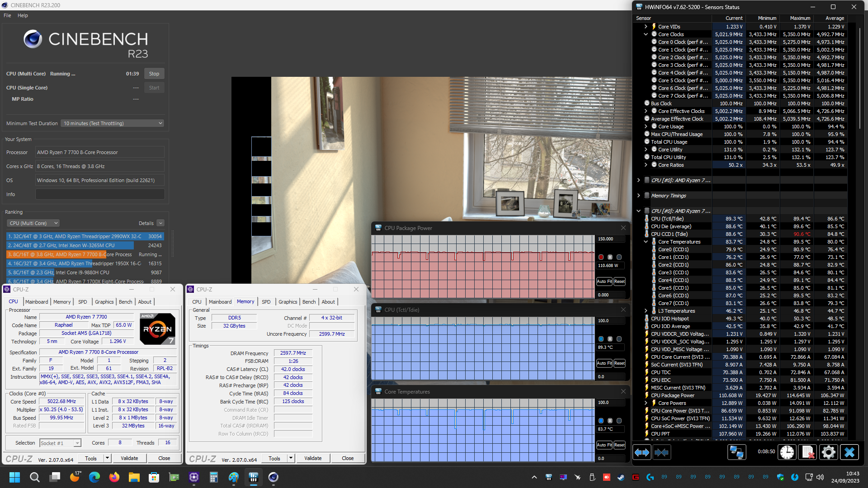Click Reset in CPU (Tctl/Tdie) graph

pyautogui.click(x=620, y=363)
